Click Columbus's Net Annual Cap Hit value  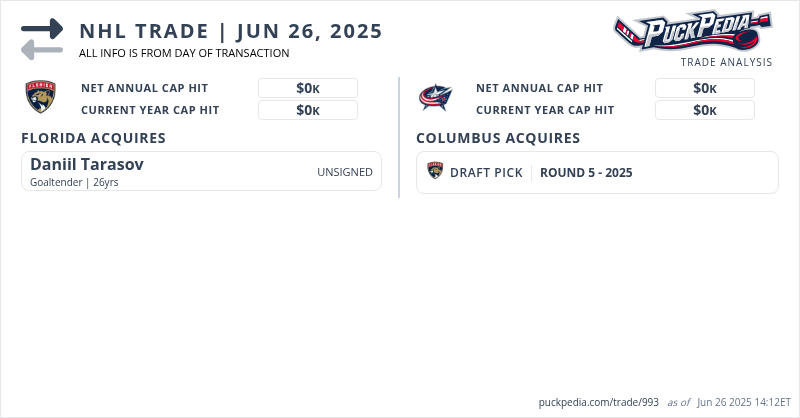(705, 88)
